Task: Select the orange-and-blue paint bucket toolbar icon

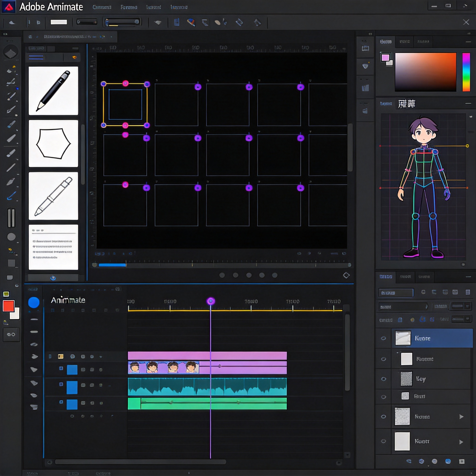Action: [191, 22]
